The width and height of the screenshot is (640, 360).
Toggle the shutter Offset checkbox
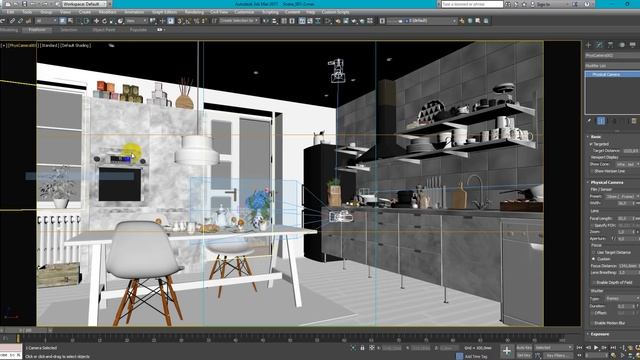[x=593, y=313]
